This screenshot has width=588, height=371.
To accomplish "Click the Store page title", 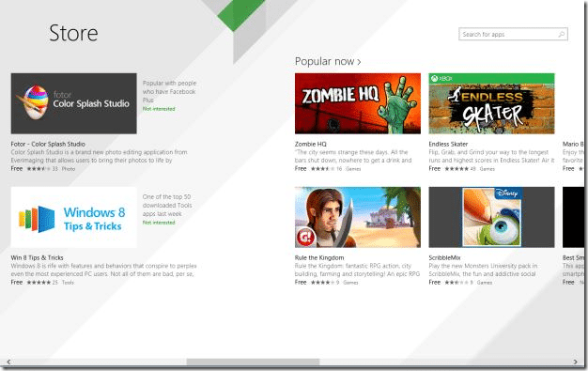I will (73, 33).
